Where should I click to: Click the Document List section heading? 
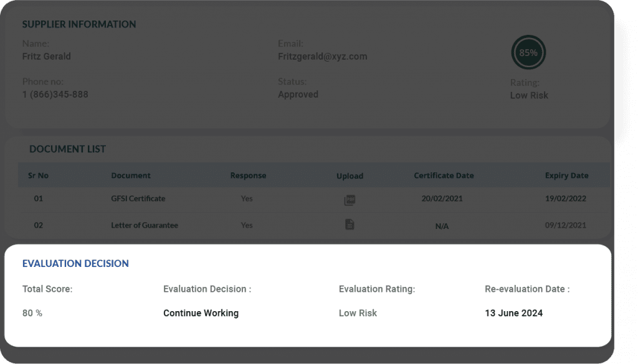pyautogui.click(x=67, y=149)
